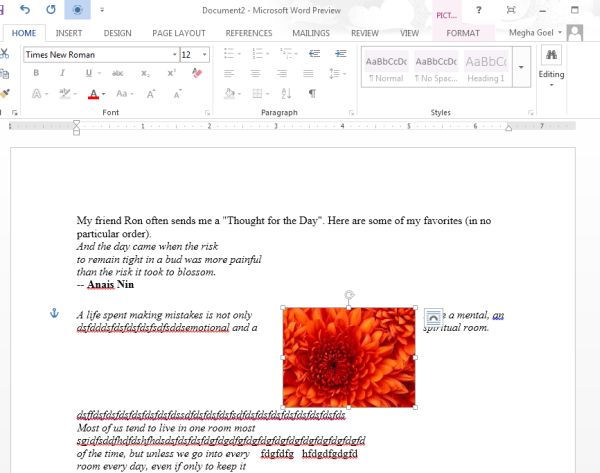Image resolution: width=600 pixels, height=473 pixels.
Task: Open the INSERT tab
Action: [x=69, y=33]
